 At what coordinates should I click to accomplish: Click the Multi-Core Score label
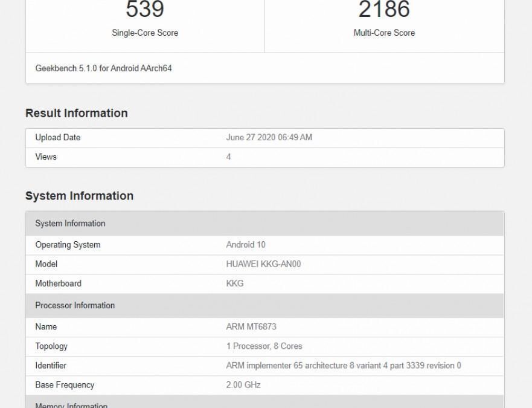point(384,33)
